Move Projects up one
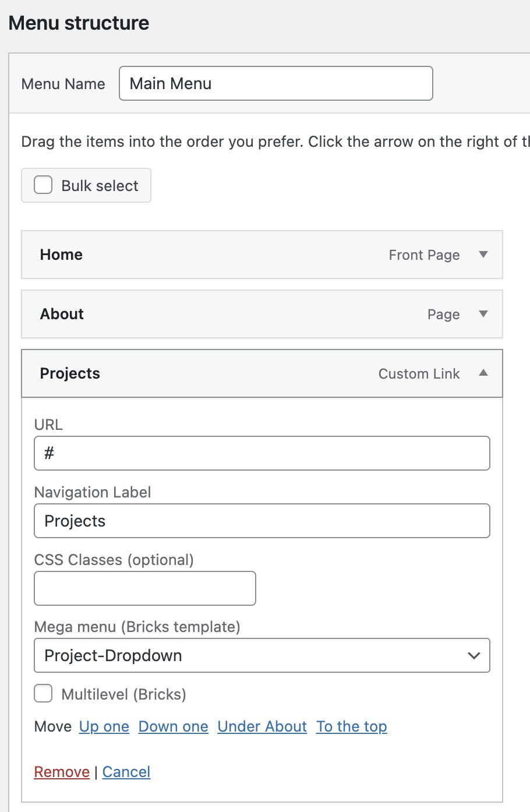The width and height of the screenshot is (530, 812). (x=104, y=726)
